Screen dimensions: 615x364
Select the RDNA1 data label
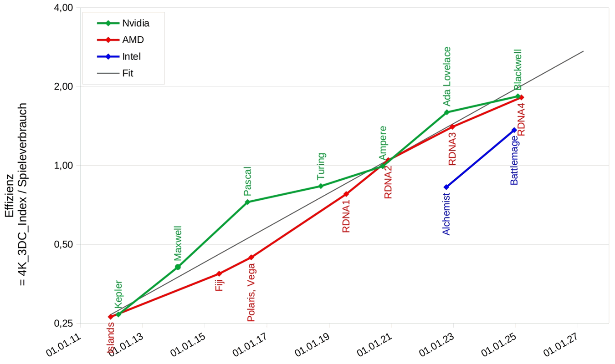(346, 213)
